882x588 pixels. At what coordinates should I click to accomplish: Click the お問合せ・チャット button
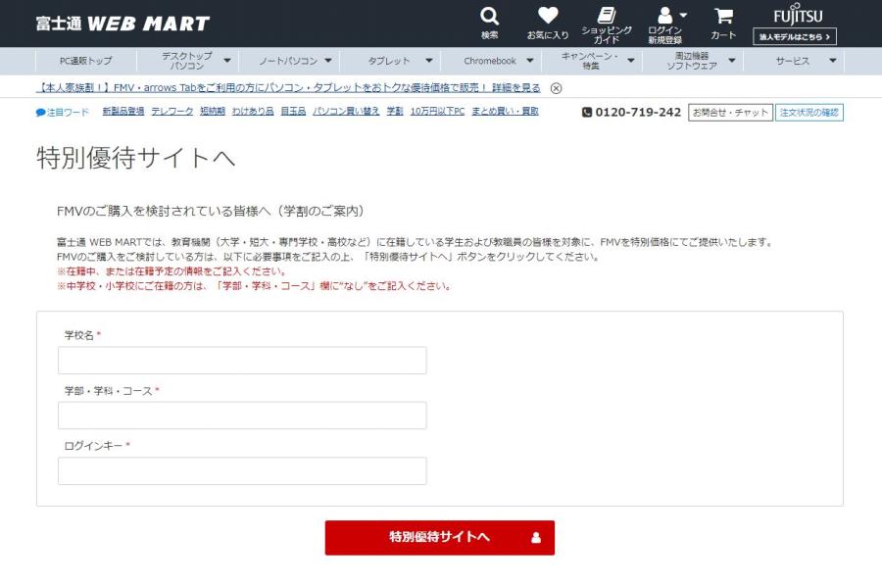[x=730, y=113]
